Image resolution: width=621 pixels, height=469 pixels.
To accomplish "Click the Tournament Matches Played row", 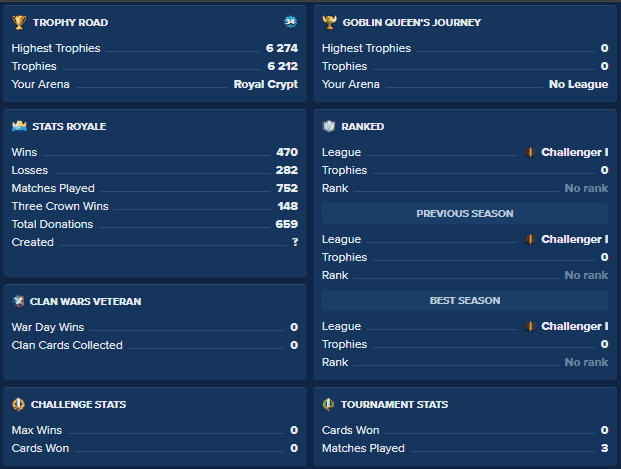I will (464, 449).
